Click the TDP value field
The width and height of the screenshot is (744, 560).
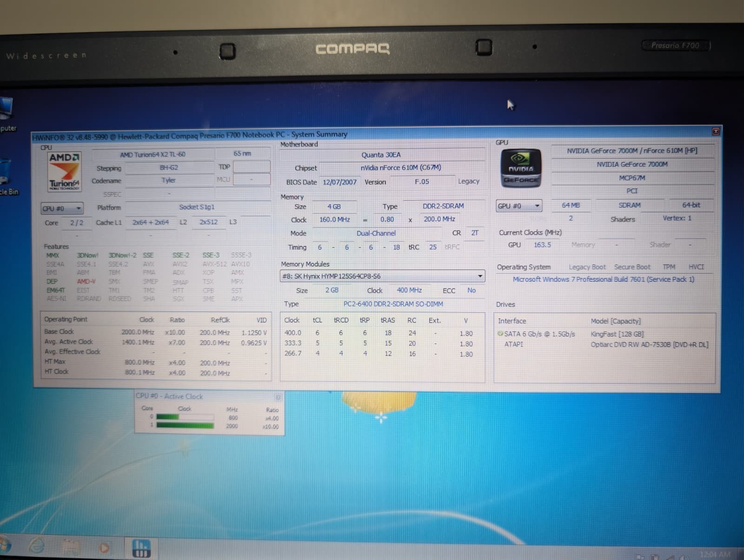pyautogui.click(x=252, y=167)
